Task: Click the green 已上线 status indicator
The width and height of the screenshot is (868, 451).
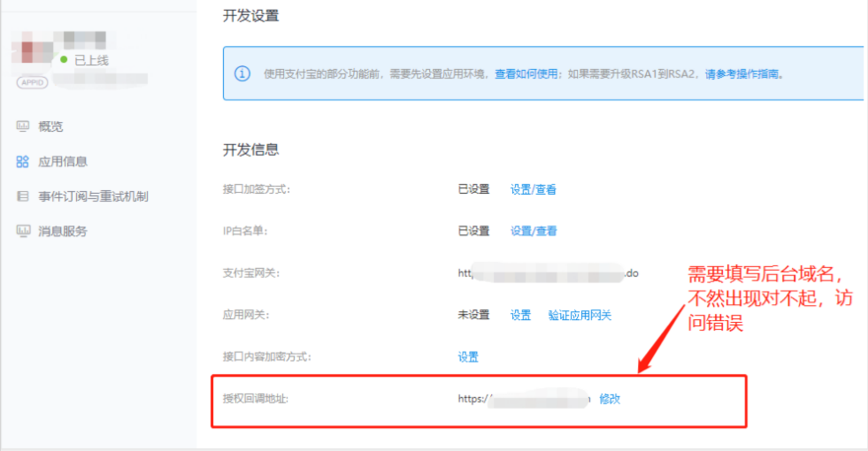Action: click(x=64, y=60)
